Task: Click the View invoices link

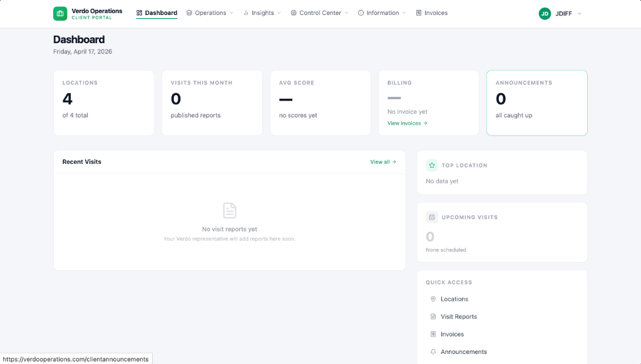Action: pos(407,123)
